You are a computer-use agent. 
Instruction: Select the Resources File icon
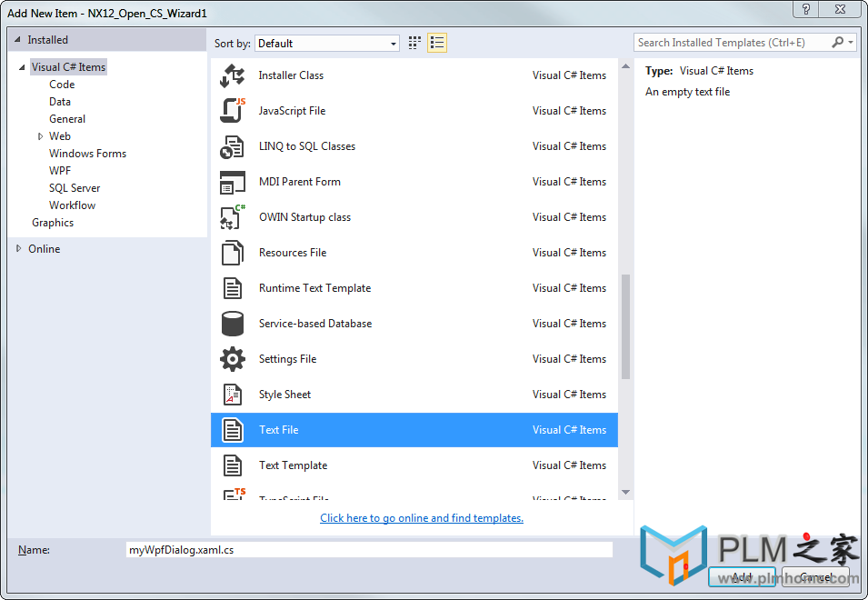coord(233,253)
